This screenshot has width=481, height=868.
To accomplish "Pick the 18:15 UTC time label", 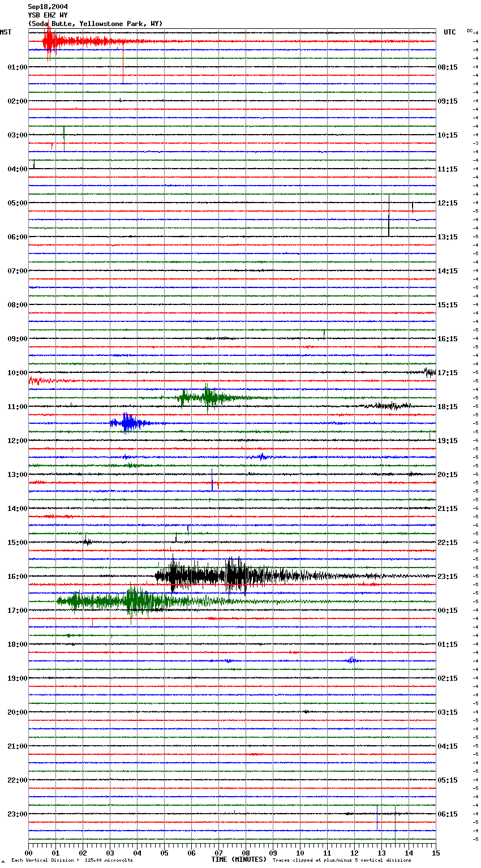I will pyautogui.click(x=448, y=407).
